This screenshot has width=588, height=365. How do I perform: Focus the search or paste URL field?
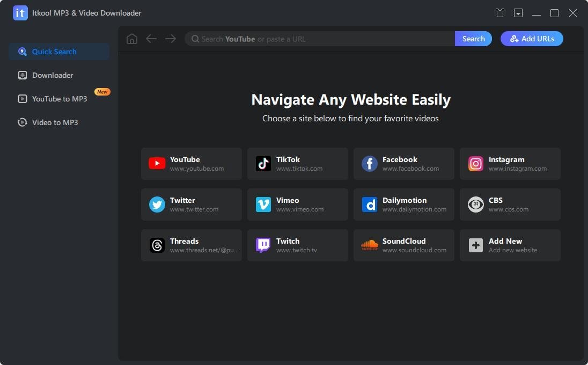pos(322,39)
